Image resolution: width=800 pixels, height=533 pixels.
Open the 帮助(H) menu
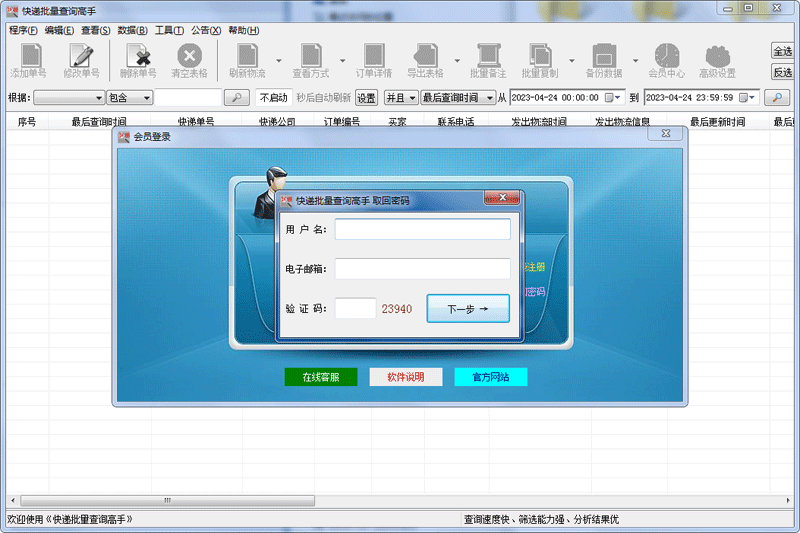[243, 31]
